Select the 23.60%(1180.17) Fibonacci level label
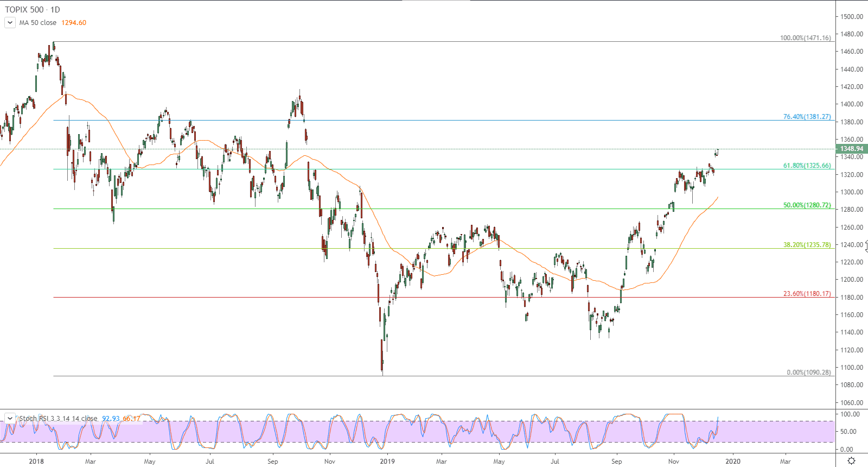 pos(807,294)
